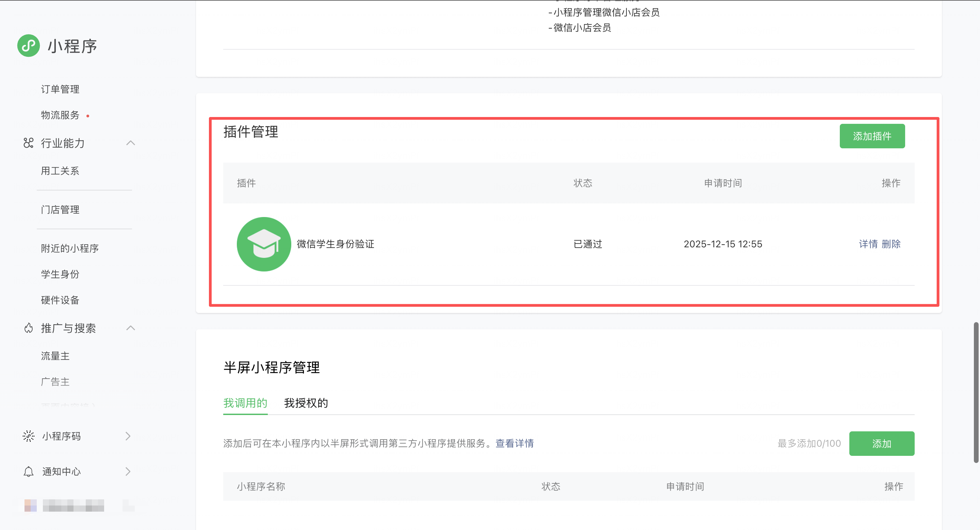Expand the 通知中心 arrow

[x=128, y=471]
